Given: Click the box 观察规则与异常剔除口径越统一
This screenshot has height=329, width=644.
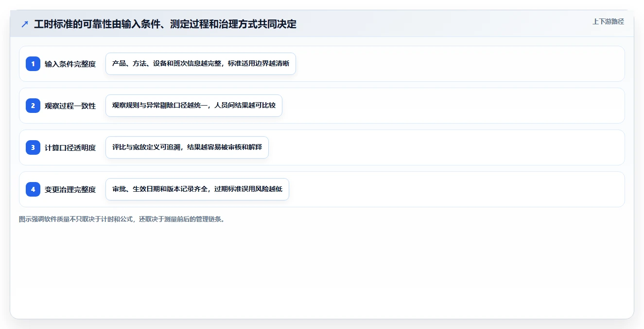Looking at the screenshot, I should click(x=194, y=106).
